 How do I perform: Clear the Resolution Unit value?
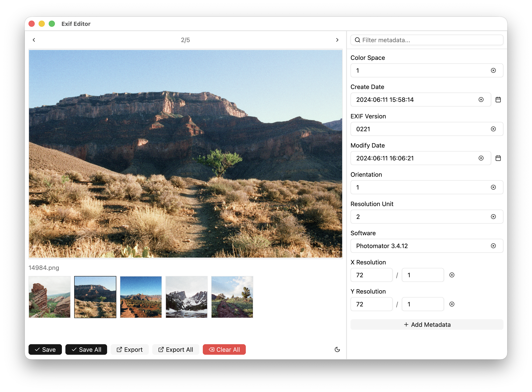493,217
